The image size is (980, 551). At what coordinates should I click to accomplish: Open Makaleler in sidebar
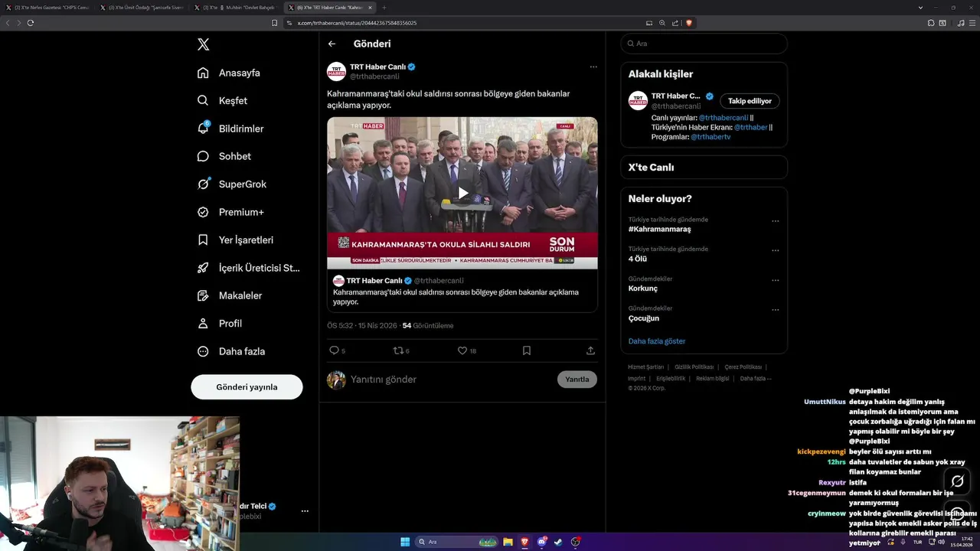click(x=230, y=295)
